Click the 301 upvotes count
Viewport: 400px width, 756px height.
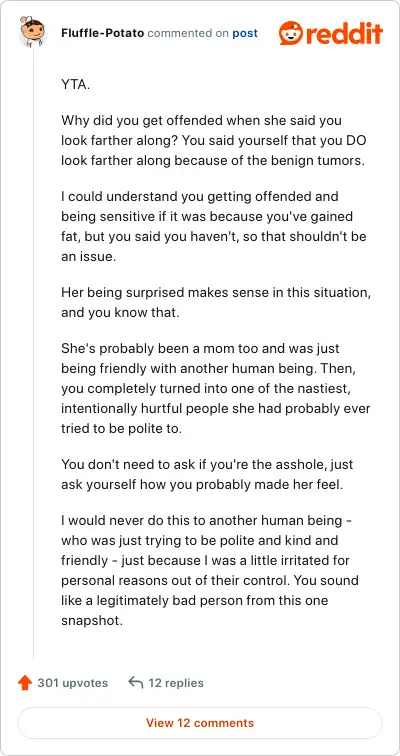tap(73, 683)
